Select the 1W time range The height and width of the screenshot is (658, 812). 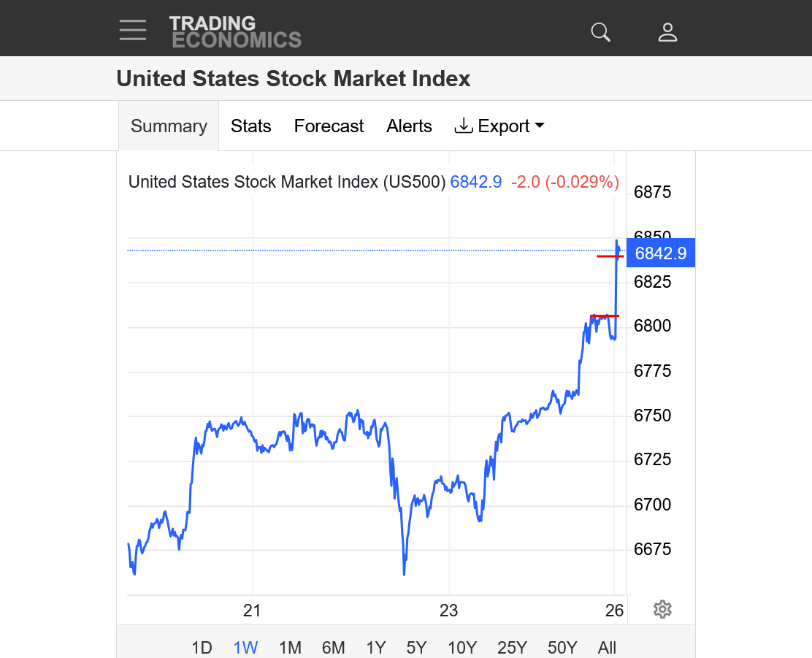click(x=245, y=647)
